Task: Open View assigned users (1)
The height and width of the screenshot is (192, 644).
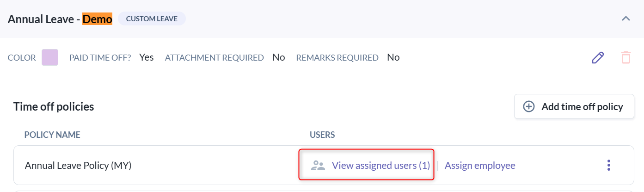Action: (x=381, y=166)
